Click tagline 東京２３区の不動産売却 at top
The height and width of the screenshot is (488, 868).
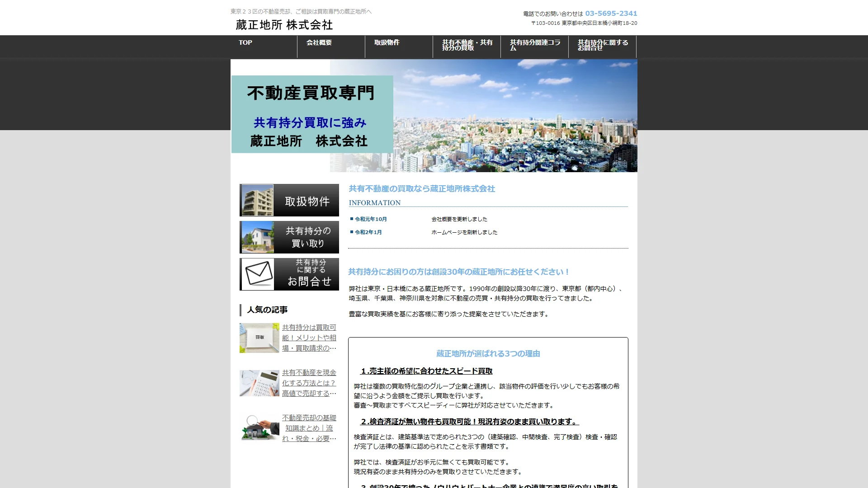(301, 11)
